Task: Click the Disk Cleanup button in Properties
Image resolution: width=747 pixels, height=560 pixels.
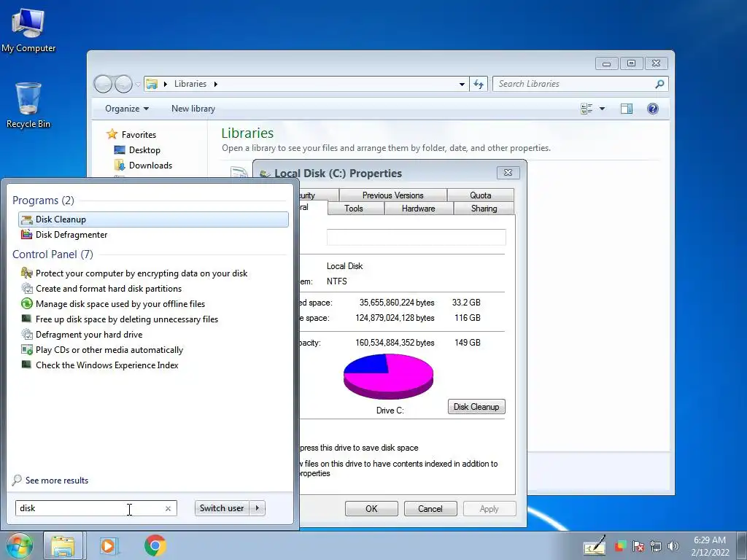Action: click(476, 407)
